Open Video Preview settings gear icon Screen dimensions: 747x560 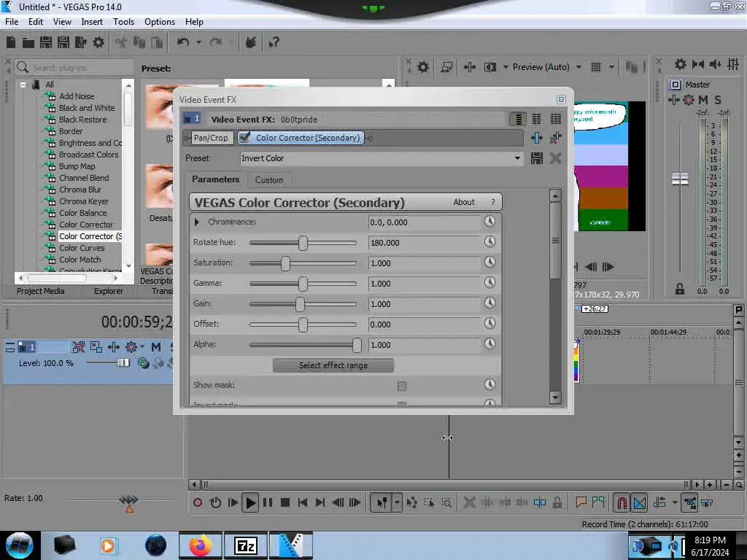[x=423, y=67]
